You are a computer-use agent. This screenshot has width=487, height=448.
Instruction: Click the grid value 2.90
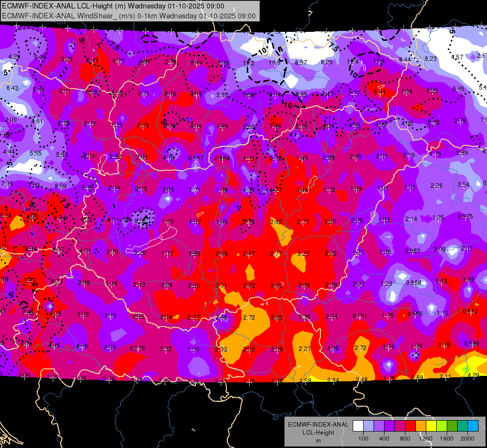(10, 119)
